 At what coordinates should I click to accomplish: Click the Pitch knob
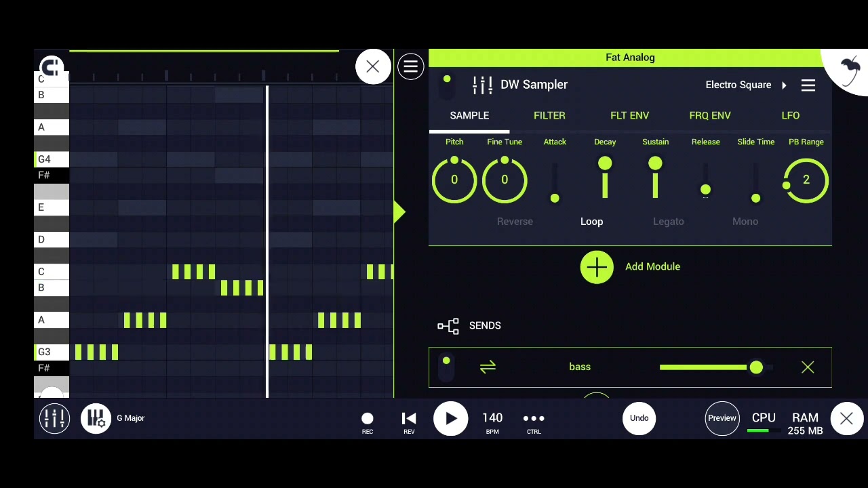[454, 180]
